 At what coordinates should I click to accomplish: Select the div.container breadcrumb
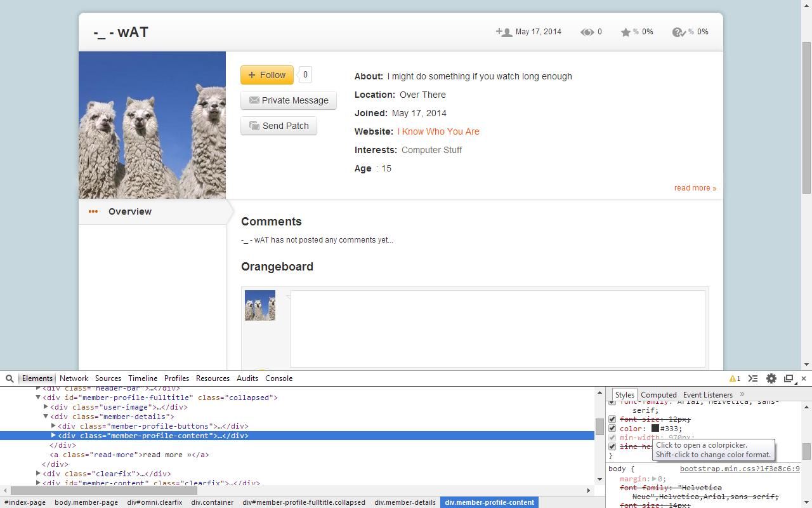point(213,502)
